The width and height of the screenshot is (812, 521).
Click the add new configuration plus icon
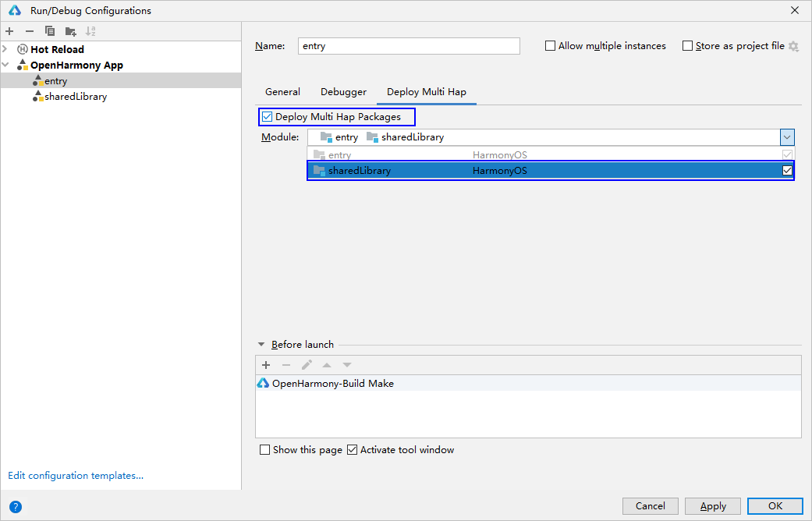click(x=9, y=31)
